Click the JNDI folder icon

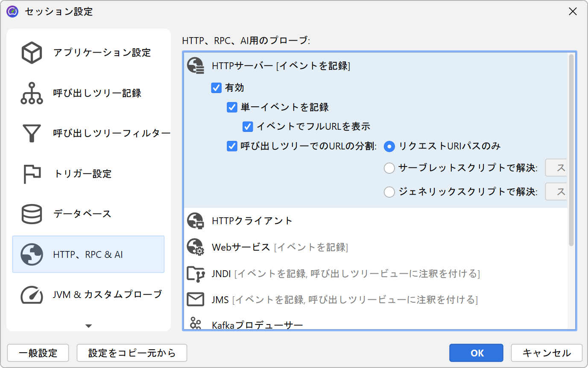tap(196, 274)
